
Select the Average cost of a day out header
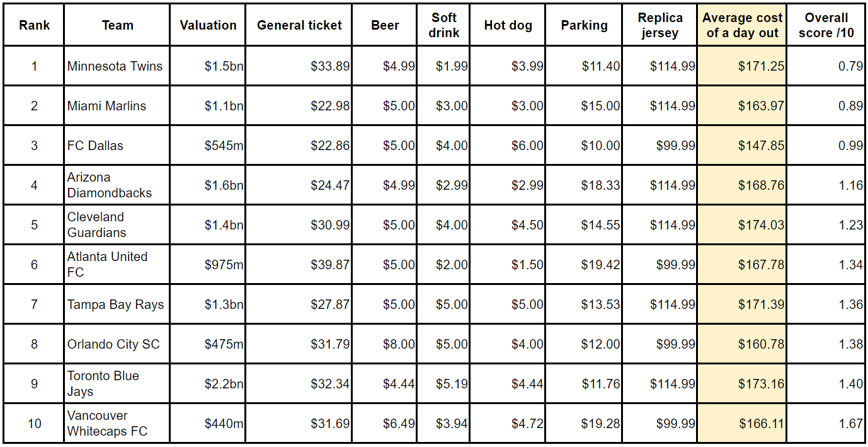coord(742,26)
